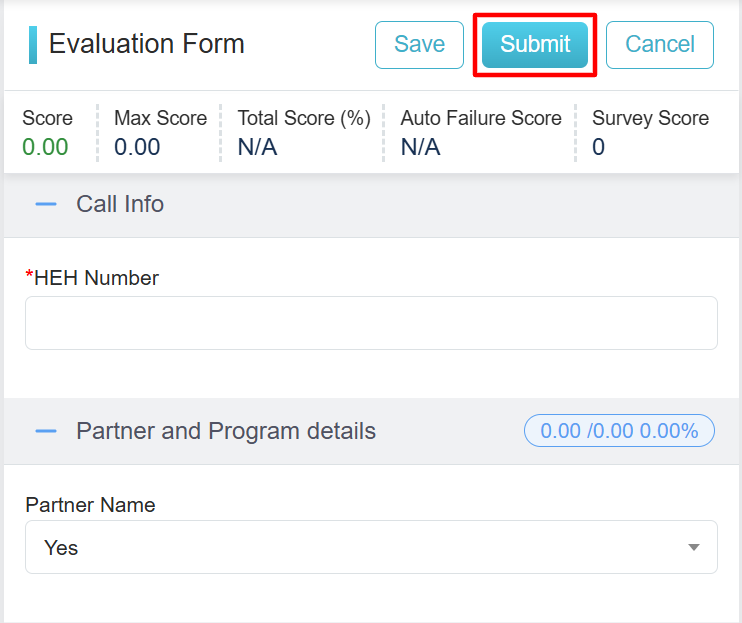Click the Call Info section header text

120,204
